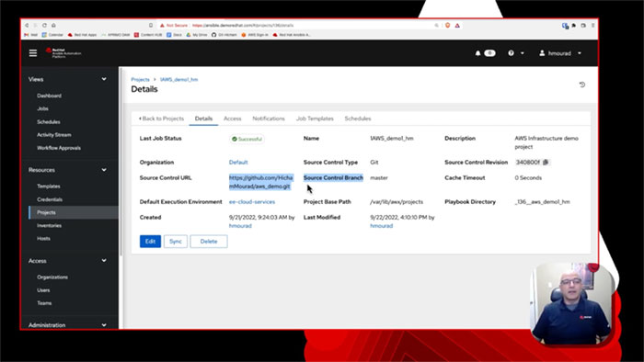Click the Not Secure warning icon
This screenshot has width=644, height=362.
point(162,25)
